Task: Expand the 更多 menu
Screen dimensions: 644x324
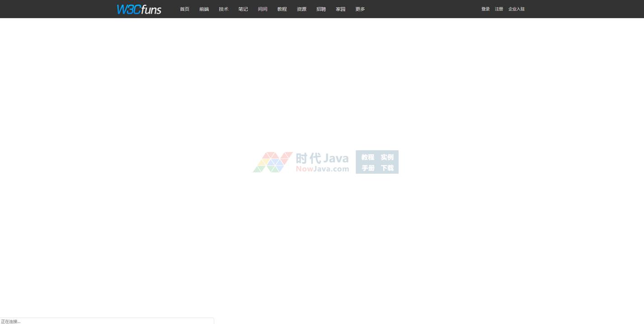Action: tap(360, 9)
